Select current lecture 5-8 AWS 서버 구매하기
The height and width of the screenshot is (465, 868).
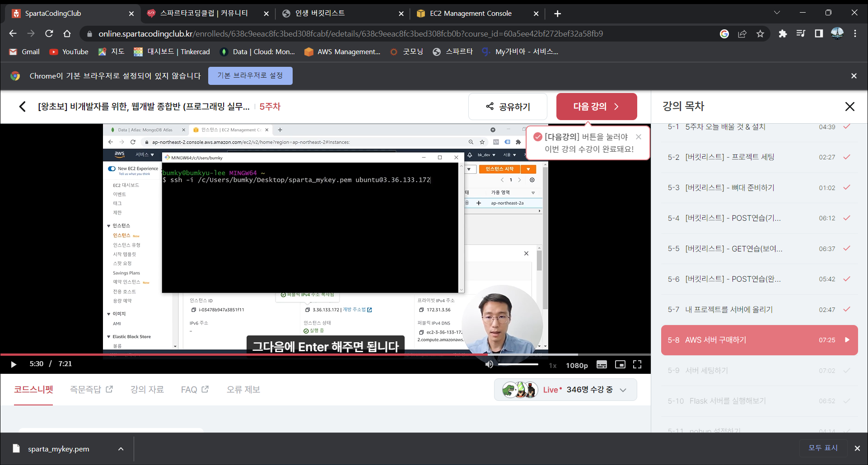pyautogui.click(x=759, y=340)
